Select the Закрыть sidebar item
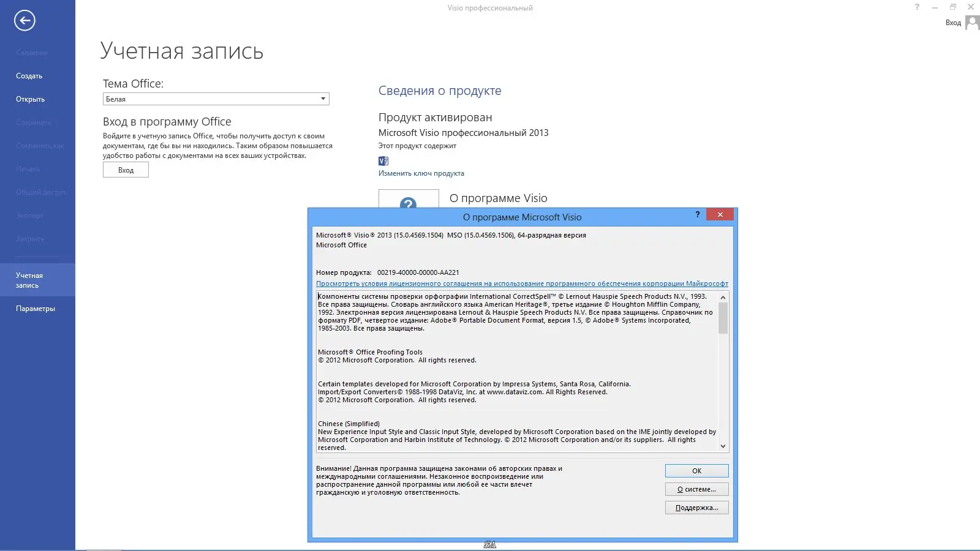This screenshot has height=551, width=980. pos(30,239)
